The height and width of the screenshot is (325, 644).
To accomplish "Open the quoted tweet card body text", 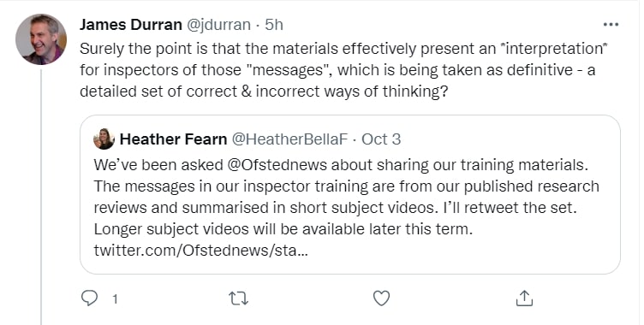I will [x=346, y=207].
